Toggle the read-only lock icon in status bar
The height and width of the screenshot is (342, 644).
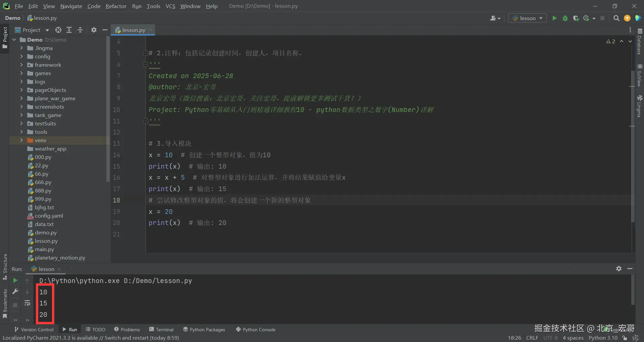point(625,338)
